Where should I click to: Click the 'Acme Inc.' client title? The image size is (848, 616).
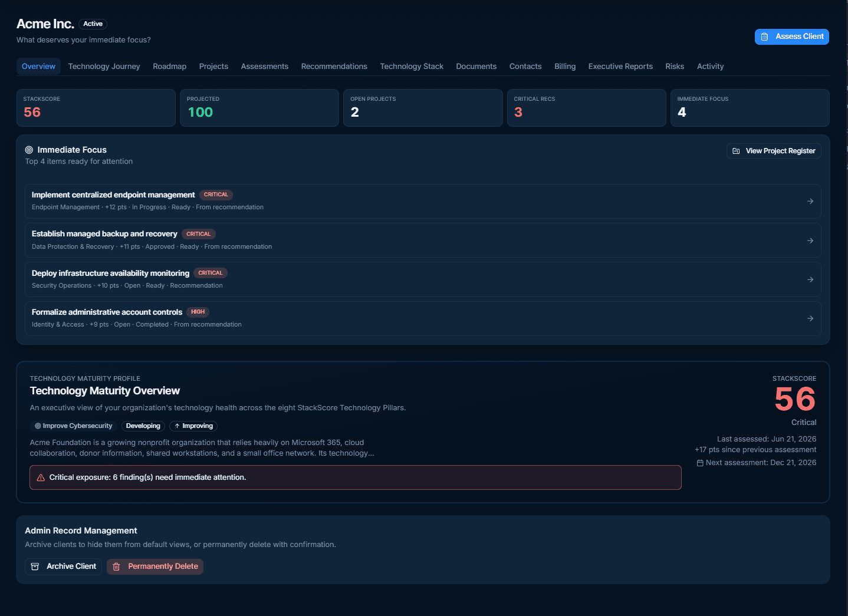45,24
